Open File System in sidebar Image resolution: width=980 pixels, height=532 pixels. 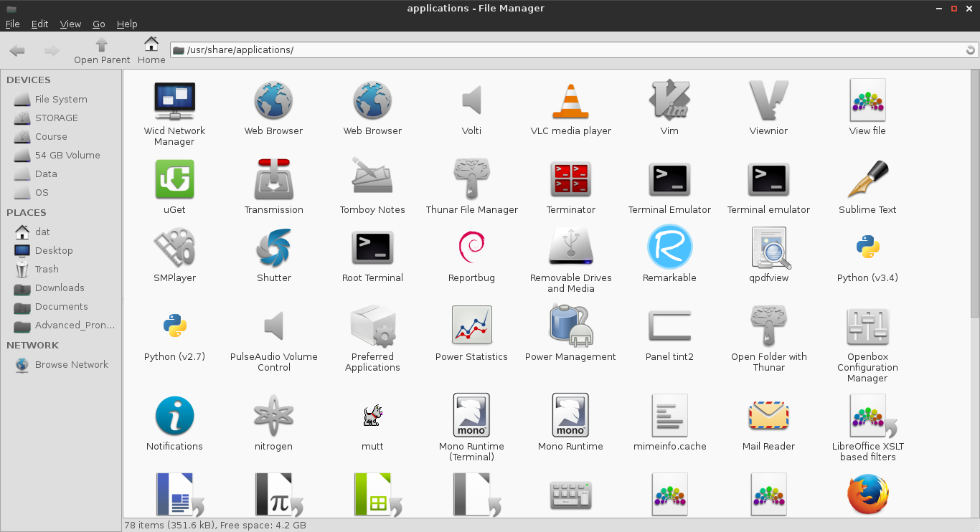61,99
